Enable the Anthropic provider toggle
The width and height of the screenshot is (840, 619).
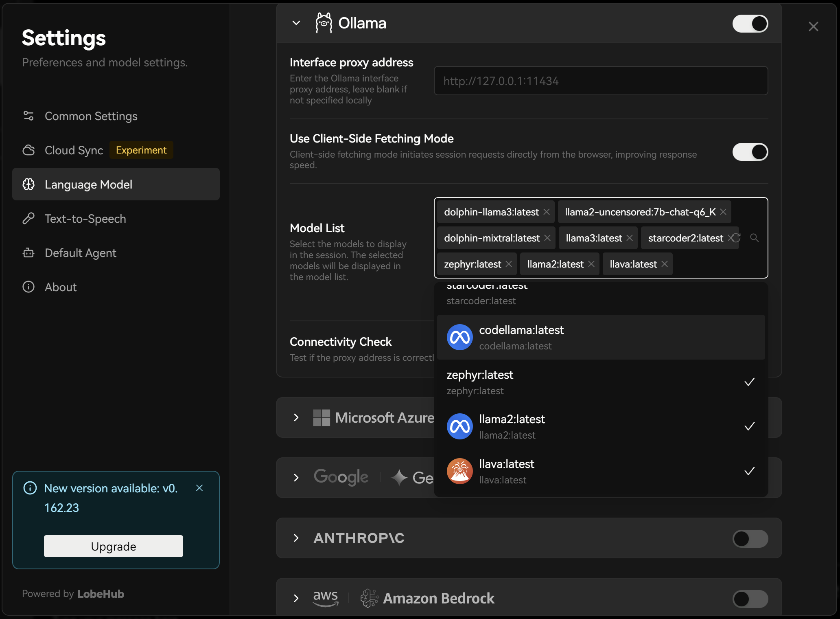click(750, 538)
